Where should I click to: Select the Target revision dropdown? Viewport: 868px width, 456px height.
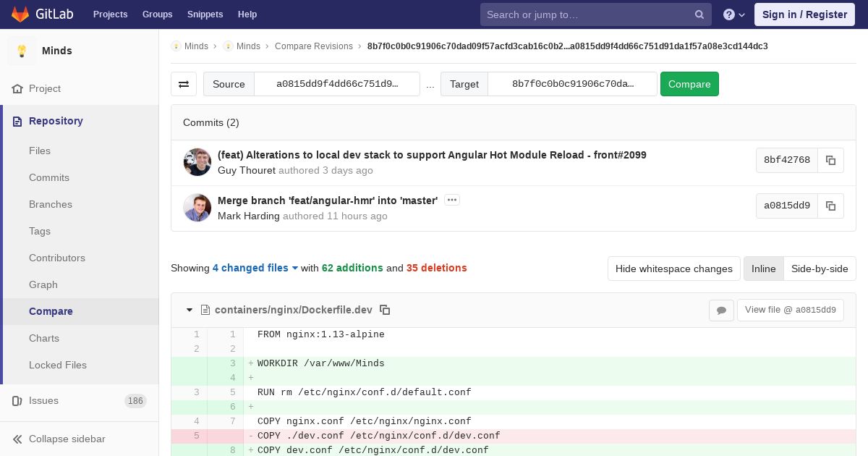click(573, 84)
